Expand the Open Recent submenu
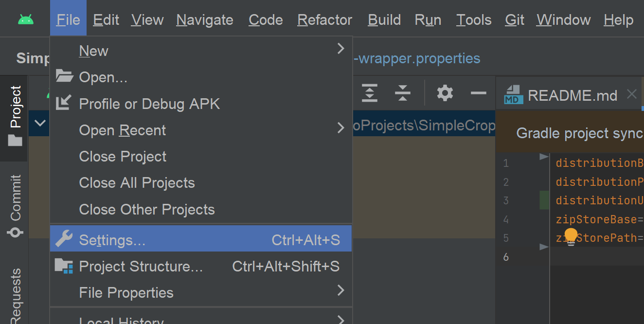Image resolution: width=644 pixels, height=324 pixels. tap(340, 128)
